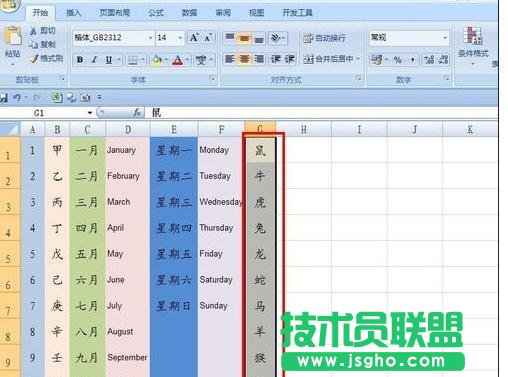Click the Save icon in quick access toolbar
Viewport: 508px width, 377px height.
coord(3,97)
